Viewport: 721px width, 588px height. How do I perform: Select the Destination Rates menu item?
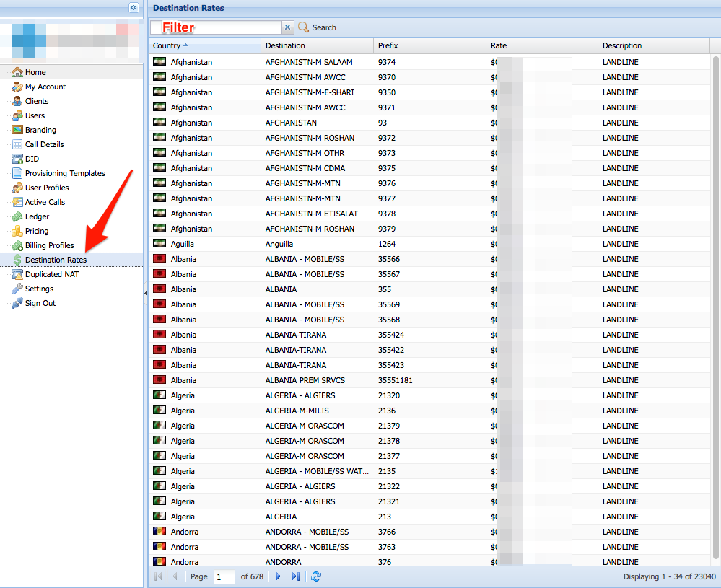pos(56,260)
